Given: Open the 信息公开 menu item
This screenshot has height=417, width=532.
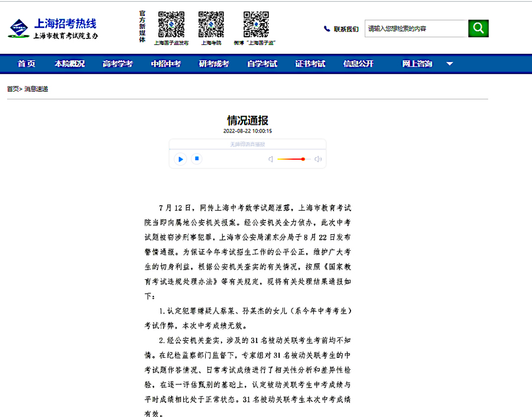Looking at the screenshot, I should pyautogui.click(x=358, y=64).
